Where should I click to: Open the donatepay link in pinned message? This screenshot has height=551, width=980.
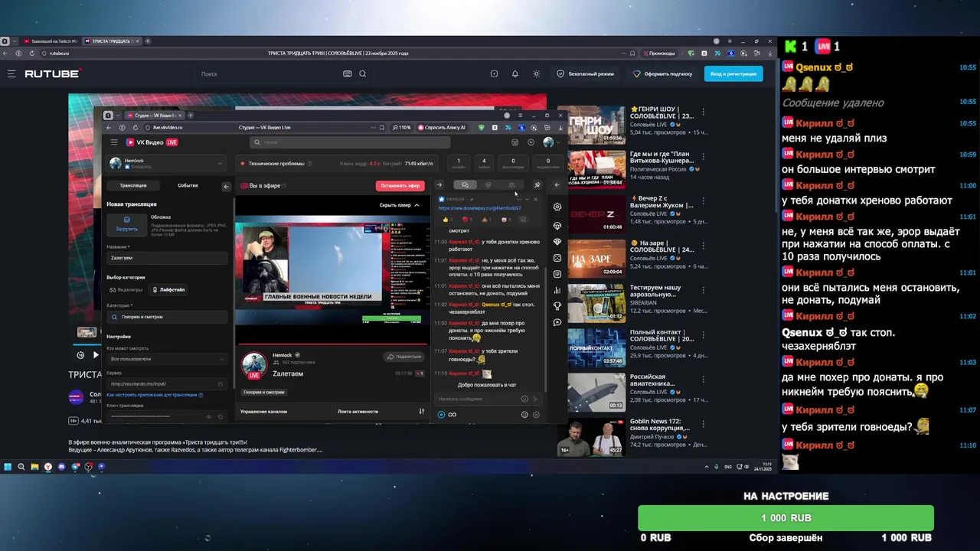[x=479, y=208]
